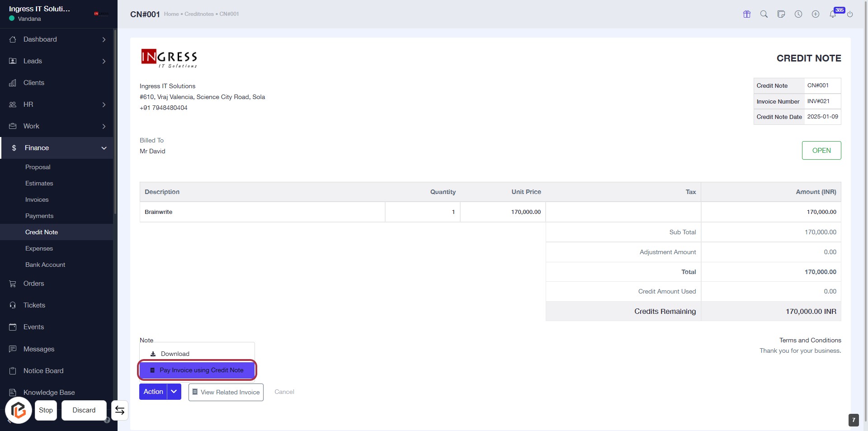Click View Related Invoice button
This screenshot has height=431, width=868.
(x=226, y=392)
